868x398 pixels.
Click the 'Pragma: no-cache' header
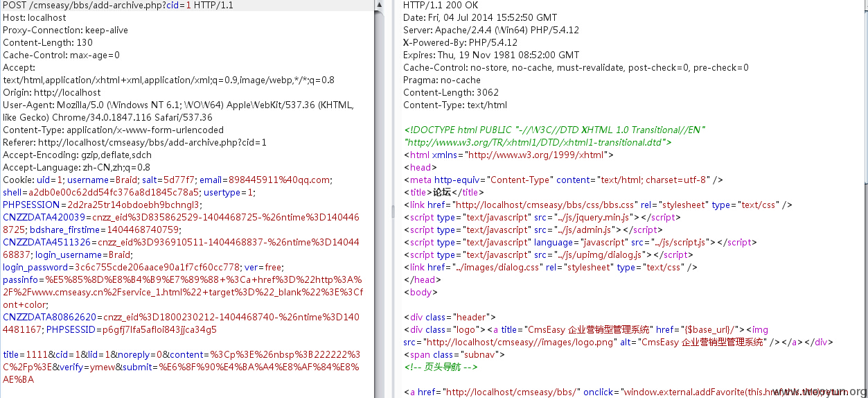click(x=442, y=80)
